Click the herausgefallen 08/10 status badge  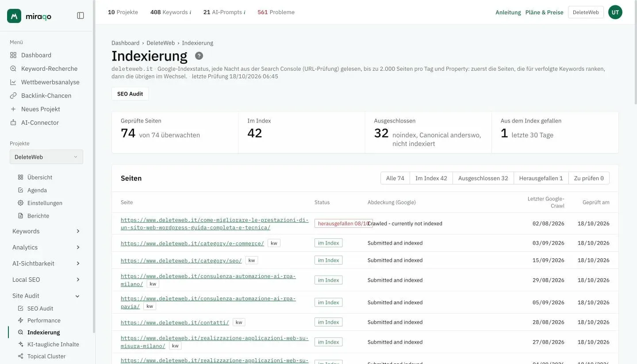pos(344,223)
